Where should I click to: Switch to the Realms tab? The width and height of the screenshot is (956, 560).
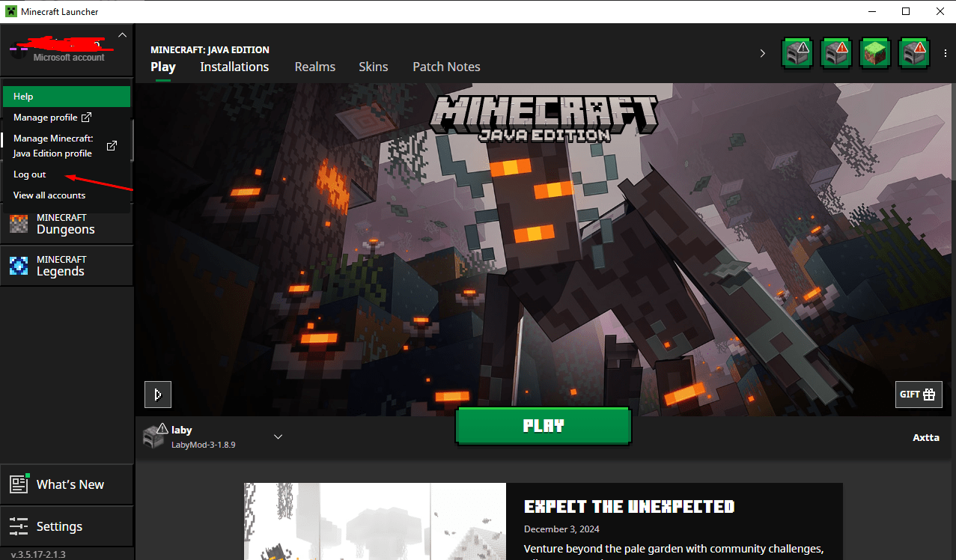point(315,67)
